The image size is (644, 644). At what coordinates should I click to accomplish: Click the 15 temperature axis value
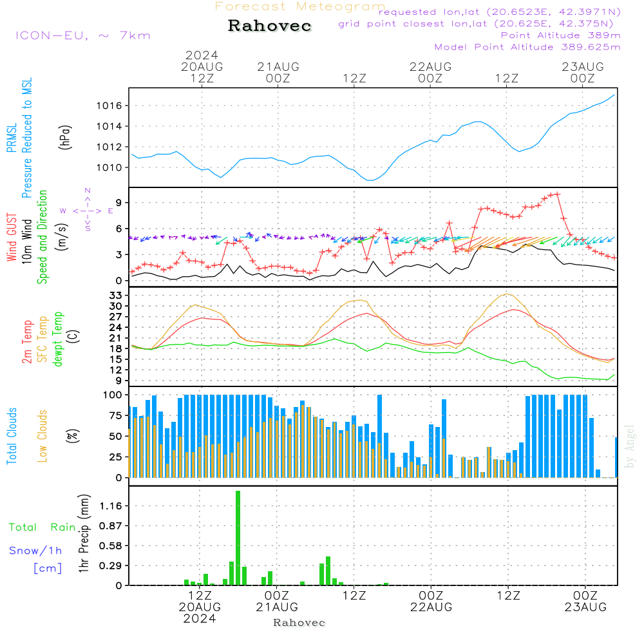click(115, 359)
